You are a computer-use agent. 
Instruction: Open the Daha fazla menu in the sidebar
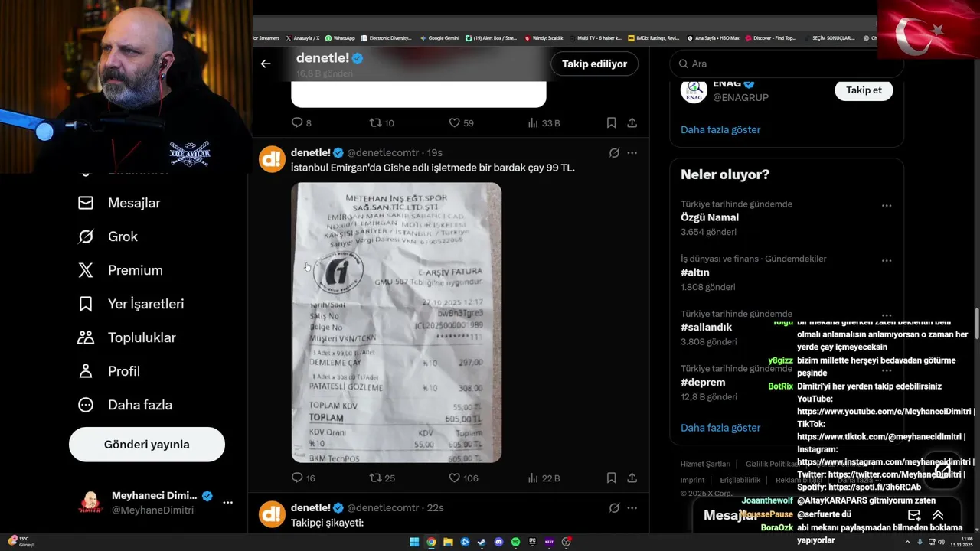tap(125, 405)
